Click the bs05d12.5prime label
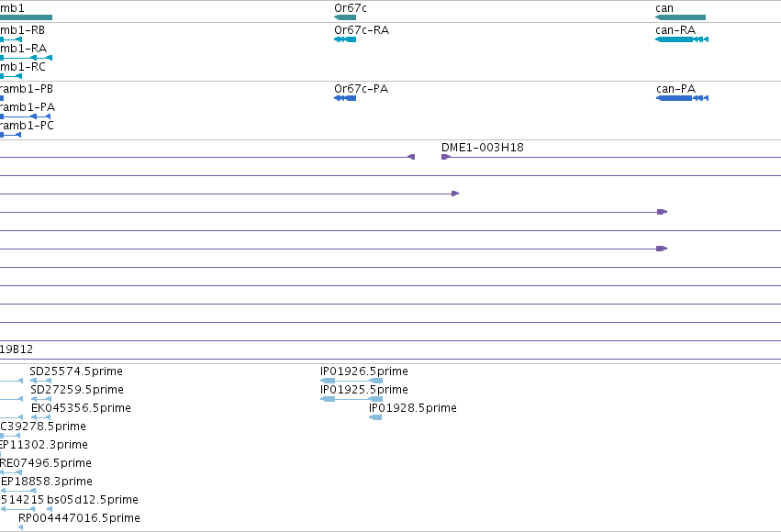Image resolution: width=781 pixels, height=532 pixels. (x=93, y=500)
